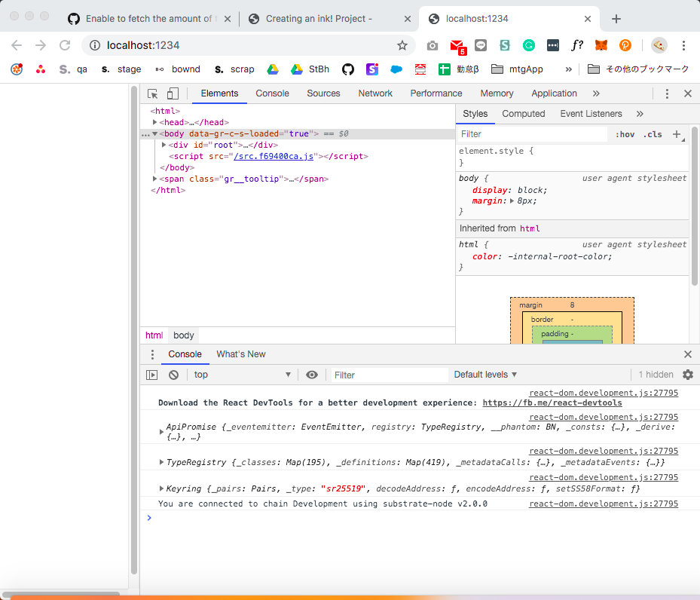Expand the div id root node
The image size is (700, 600).
(x=164, y=145)
